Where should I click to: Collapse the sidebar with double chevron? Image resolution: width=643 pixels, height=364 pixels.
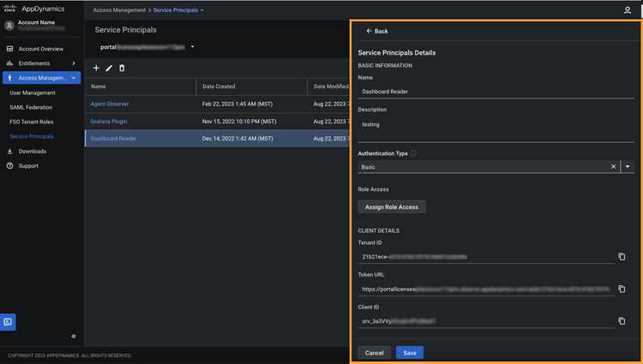pos(74,336)
